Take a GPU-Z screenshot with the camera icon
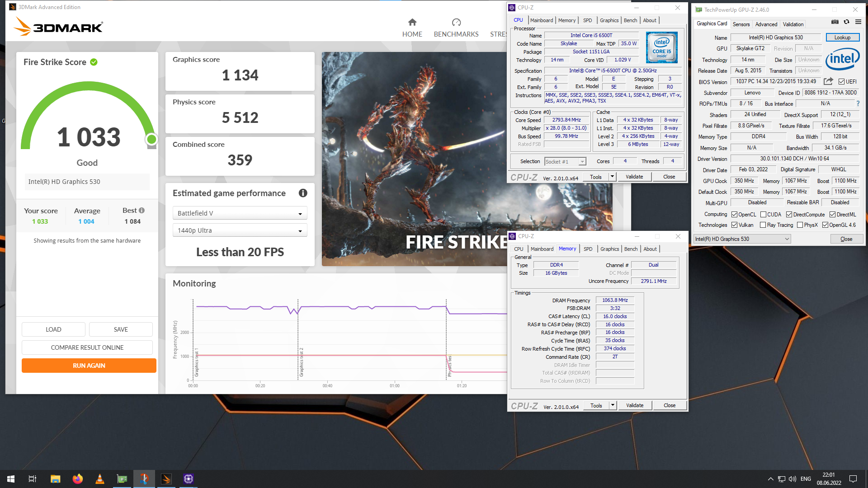 (835, 22)
